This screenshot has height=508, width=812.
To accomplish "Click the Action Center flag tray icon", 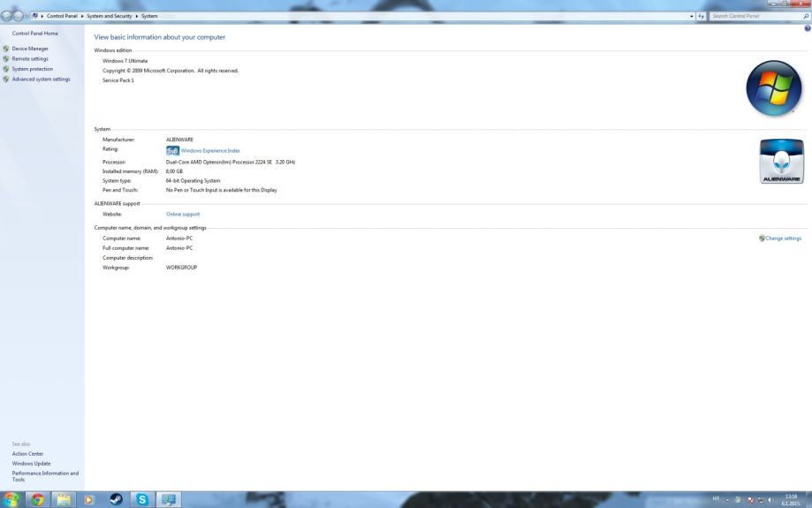I will click(x=750, y=500).
